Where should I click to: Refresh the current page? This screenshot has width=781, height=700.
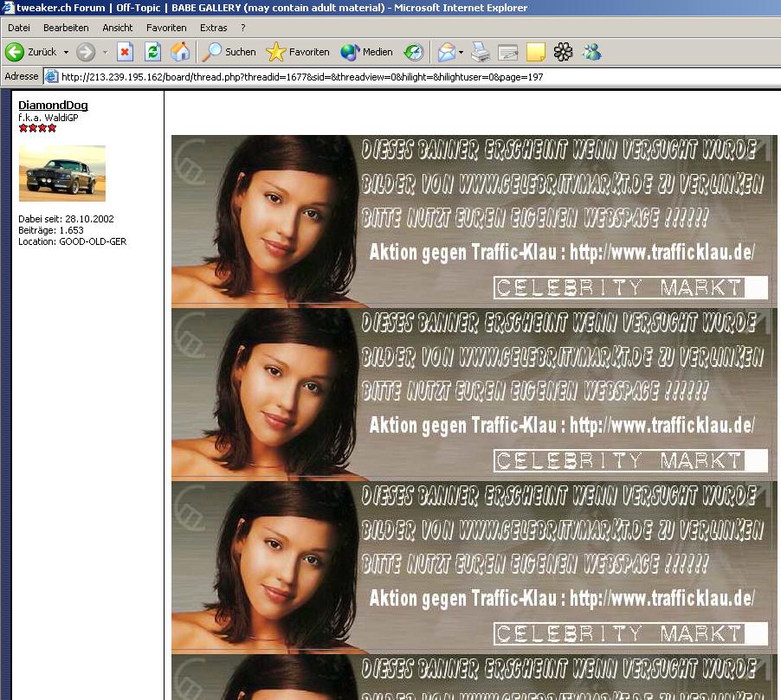click(x=152, y=52)
